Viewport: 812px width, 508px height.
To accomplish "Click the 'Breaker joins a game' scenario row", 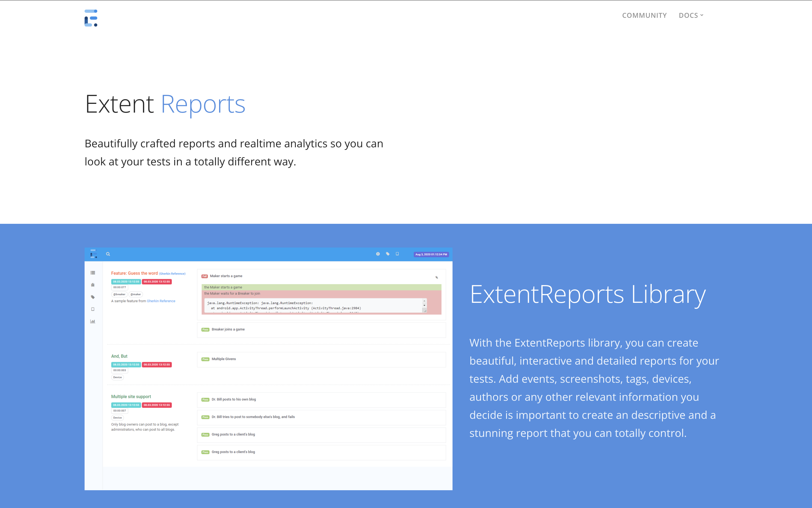I will coord(321,330).
